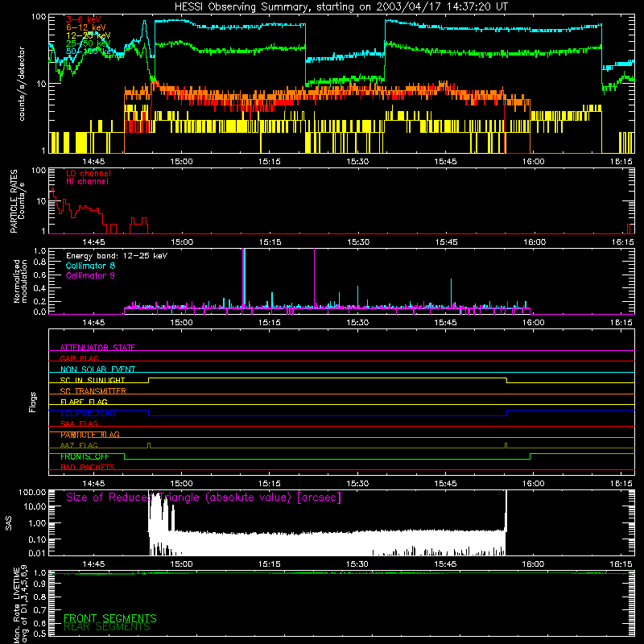Click the SAA_FLAG label
The width and height of the screenshot is (644, 644).
pos(79,423)
